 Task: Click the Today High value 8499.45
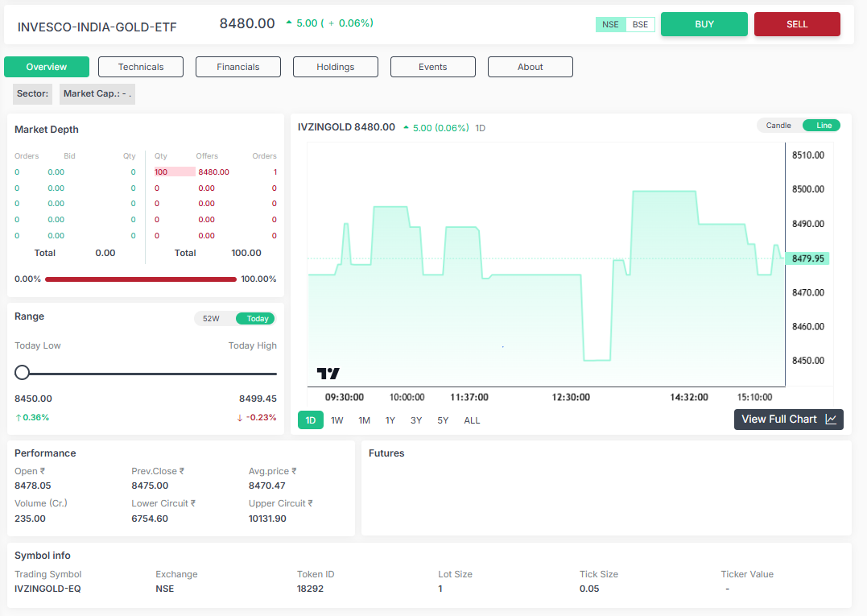258,399
